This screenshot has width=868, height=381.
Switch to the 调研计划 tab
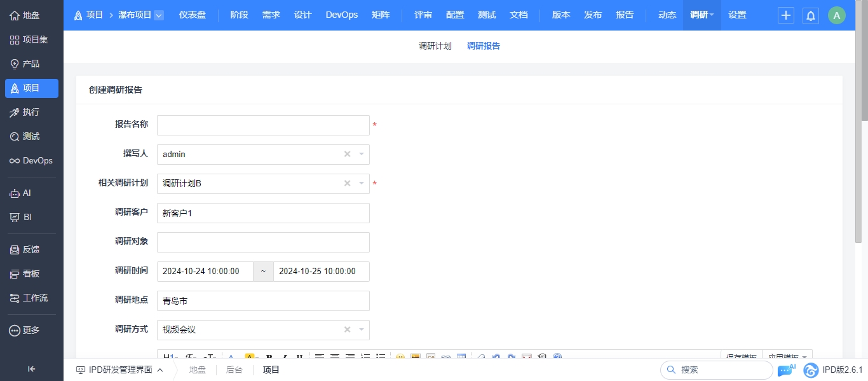coord(435,46)
